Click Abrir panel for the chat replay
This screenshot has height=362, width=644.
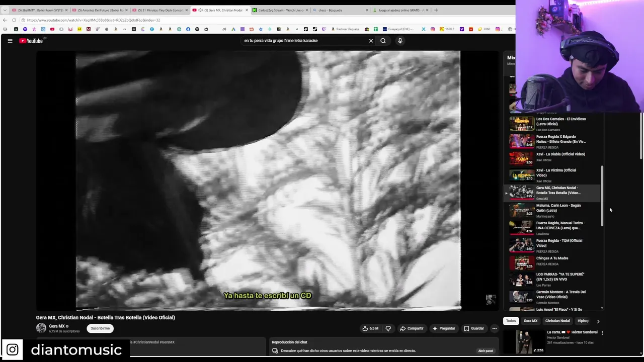[486, 351]
